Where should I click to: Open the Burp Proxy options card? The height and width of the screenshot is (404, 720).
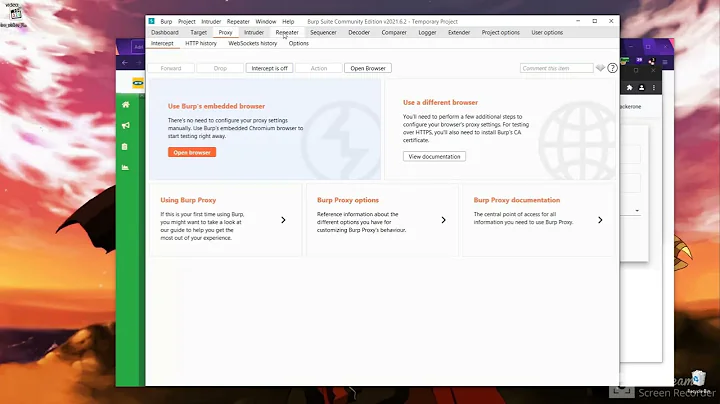point(382,220)
